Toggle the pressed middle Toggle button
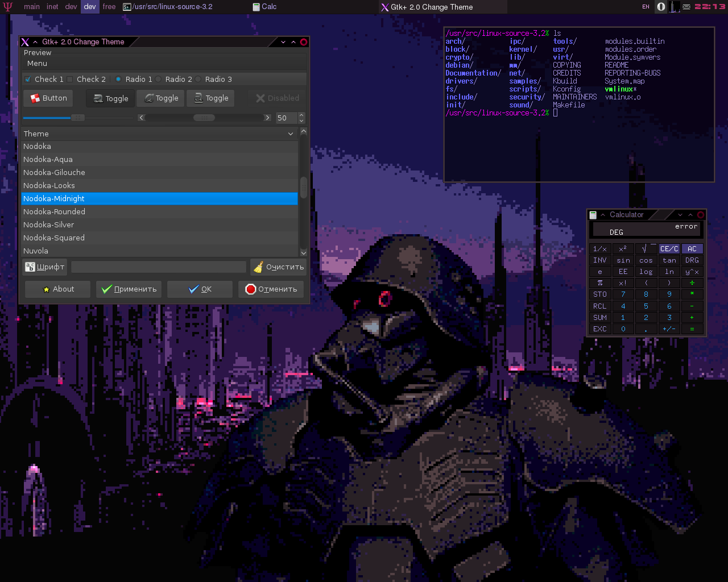Screen dimensions: 728x582 click(x=161, y=98)
